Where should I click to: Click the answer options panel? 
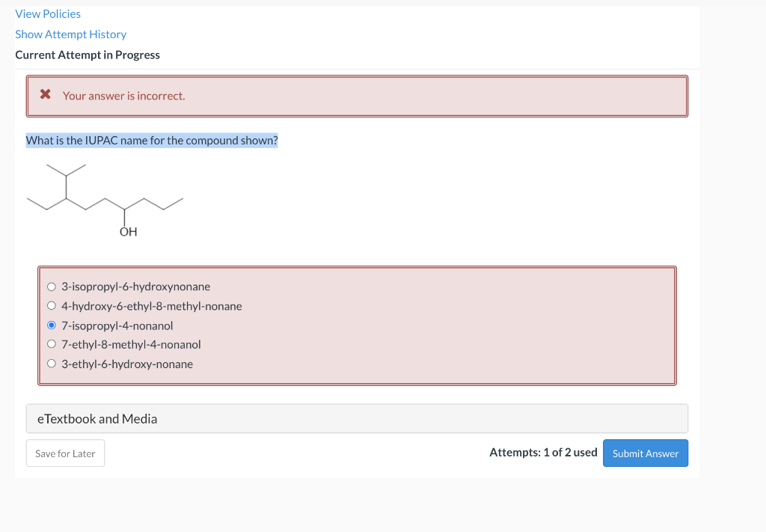coord(358,325)
